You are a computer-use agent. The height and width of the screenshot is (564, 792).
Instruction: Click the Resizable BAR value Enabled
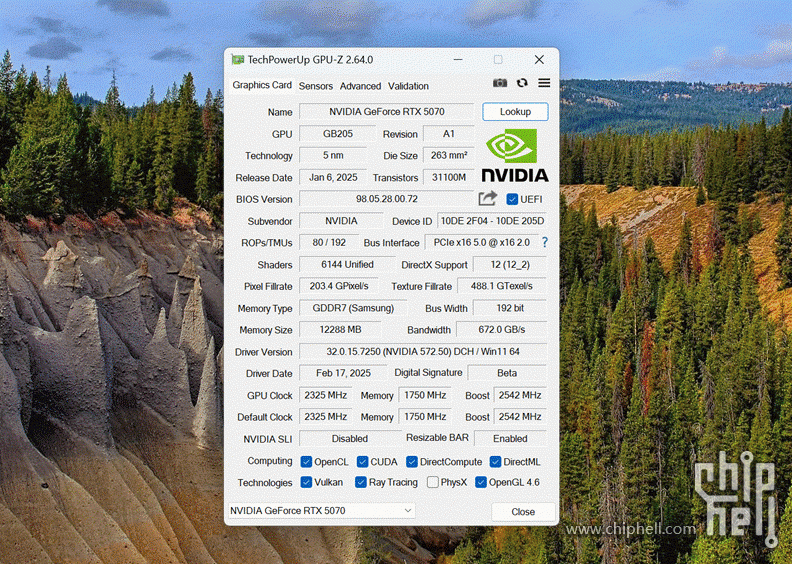(510, 439)
